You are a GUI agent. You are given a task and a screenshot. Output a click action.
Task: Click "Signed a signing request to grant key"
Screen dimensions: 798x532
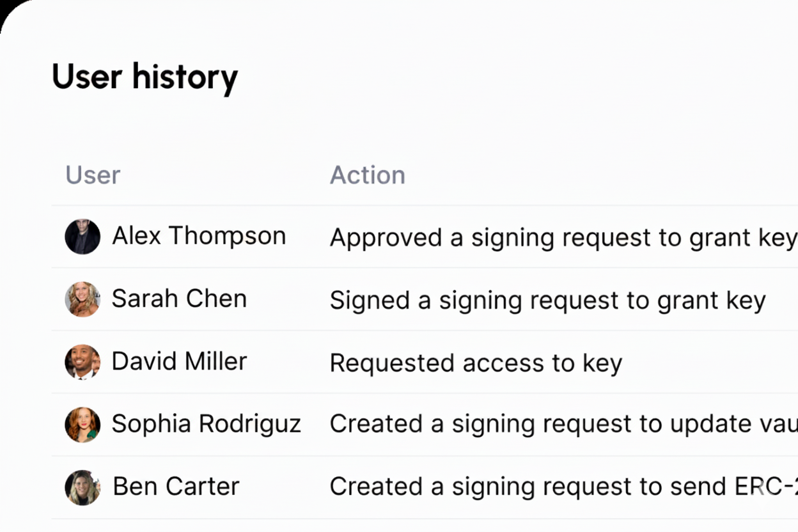(547, 301)
